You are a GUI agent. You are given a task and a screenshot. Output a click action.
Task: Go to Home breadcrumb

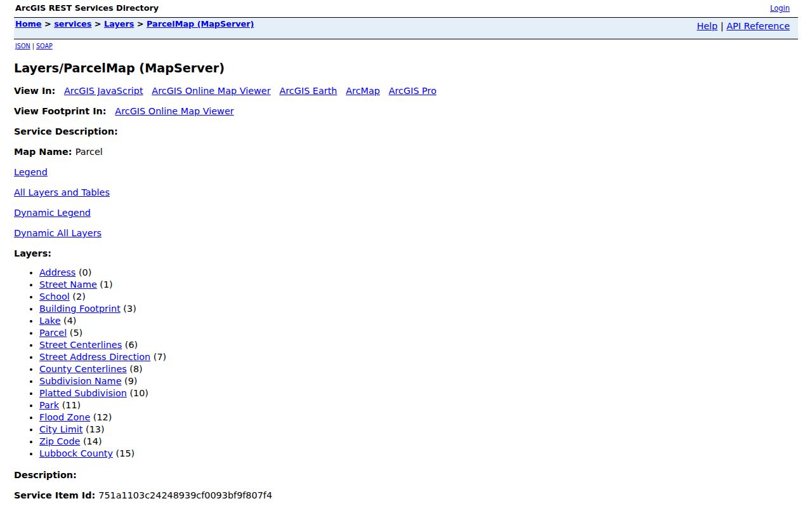point(28,24)
